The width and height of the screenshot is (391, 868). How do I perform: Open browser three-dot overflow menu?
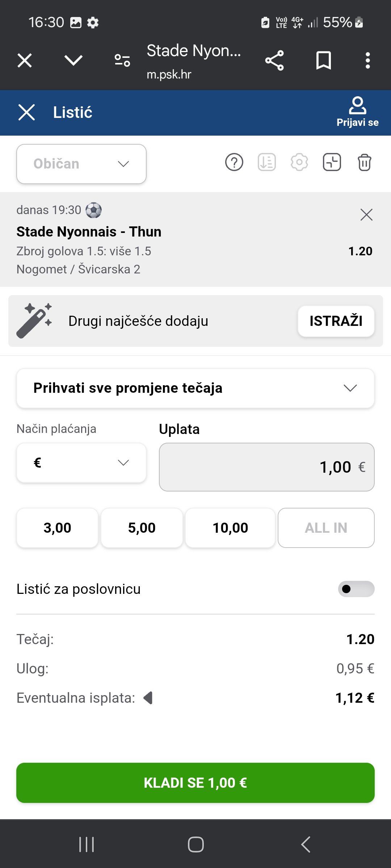[x=368, y=60]
